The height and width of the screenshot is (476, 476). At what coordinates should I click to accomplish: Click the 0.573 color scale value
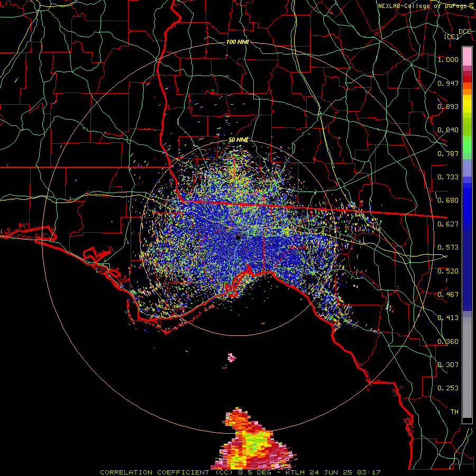pos(448,248)
